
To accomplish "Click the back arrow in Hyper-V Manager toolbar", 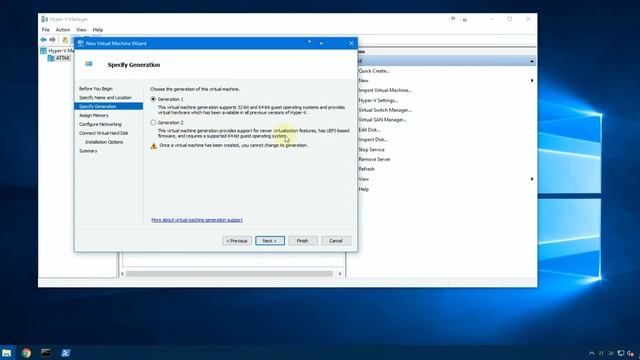I will point(43,40).
